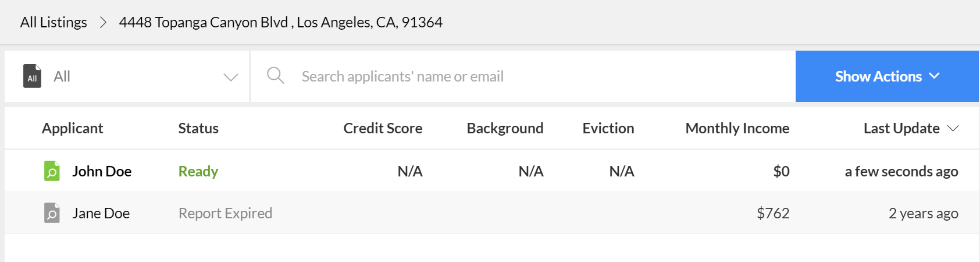Open Jane Doe's gray report icon
This screenshot has height=262, width=980.
click(x=52, y=213)
